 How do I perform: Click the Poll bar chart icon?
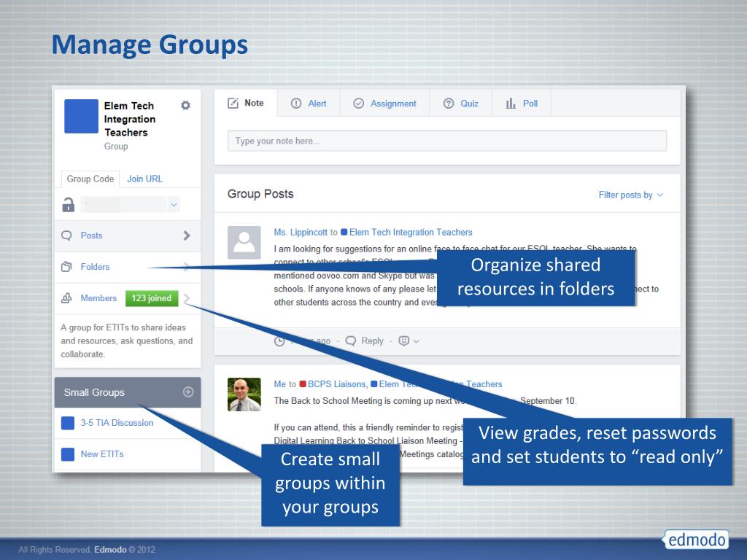pyautogui.click(x=511, y=104)
